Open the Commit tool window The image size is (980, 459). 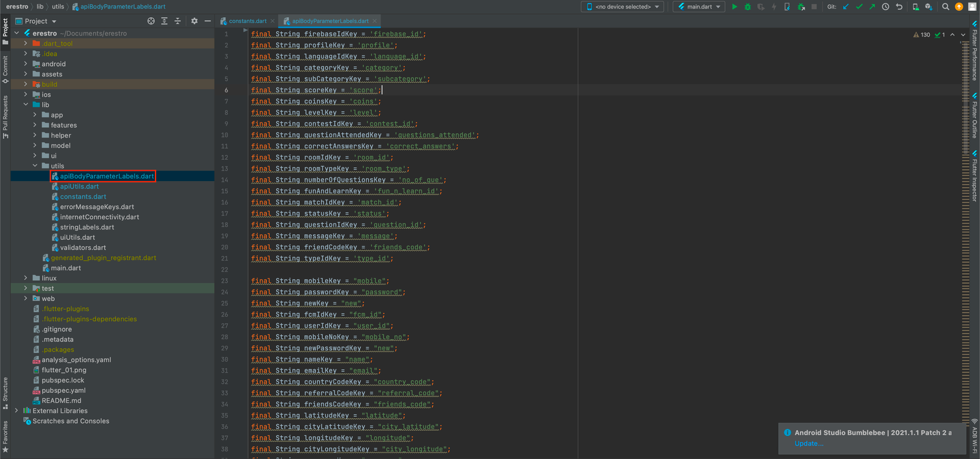[x=6, y=69]
